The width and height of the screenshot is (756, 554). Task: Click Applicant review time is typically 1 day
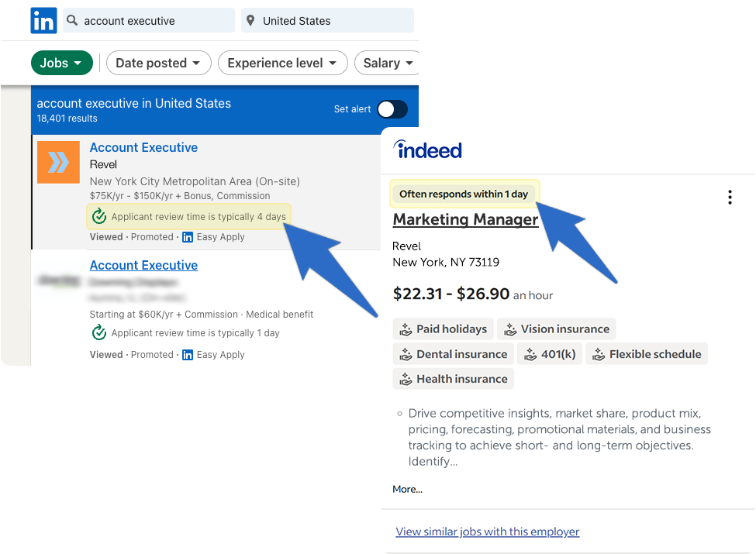pos(195,333)
